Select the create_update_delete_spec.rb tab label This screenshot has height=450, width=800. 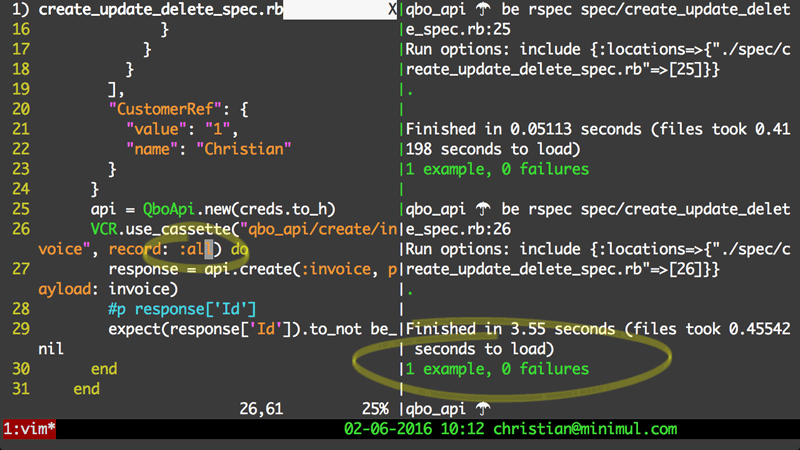point(161,10)
